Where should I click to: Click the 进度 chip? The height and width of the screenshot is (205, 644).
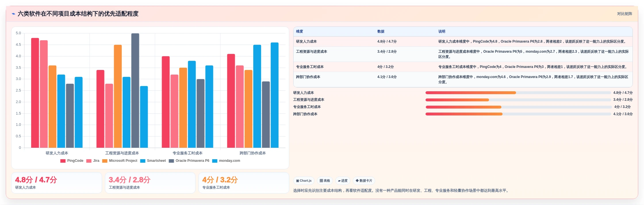point(343,181)
